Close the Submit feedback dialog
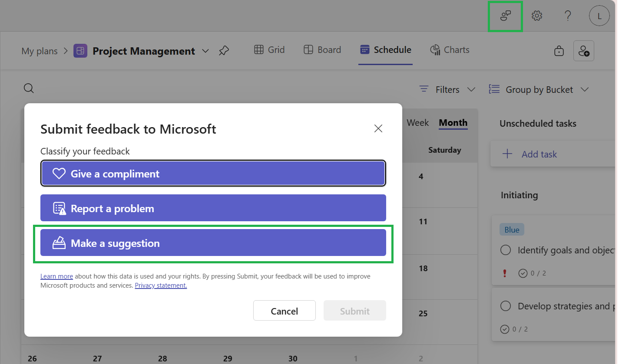The width and height of the screenshot is (632, 364). [378, 128]
